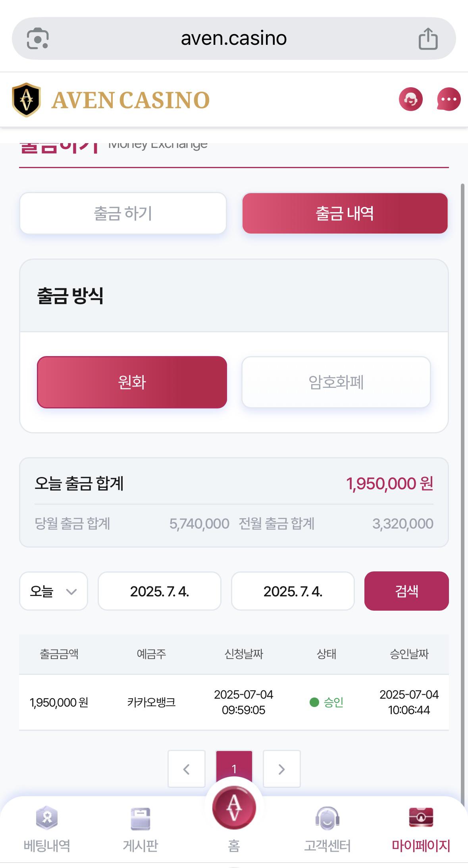Expand the 오늘 period dropdown
The width and height of the screenshot is (468, 868).
(54, 591)
